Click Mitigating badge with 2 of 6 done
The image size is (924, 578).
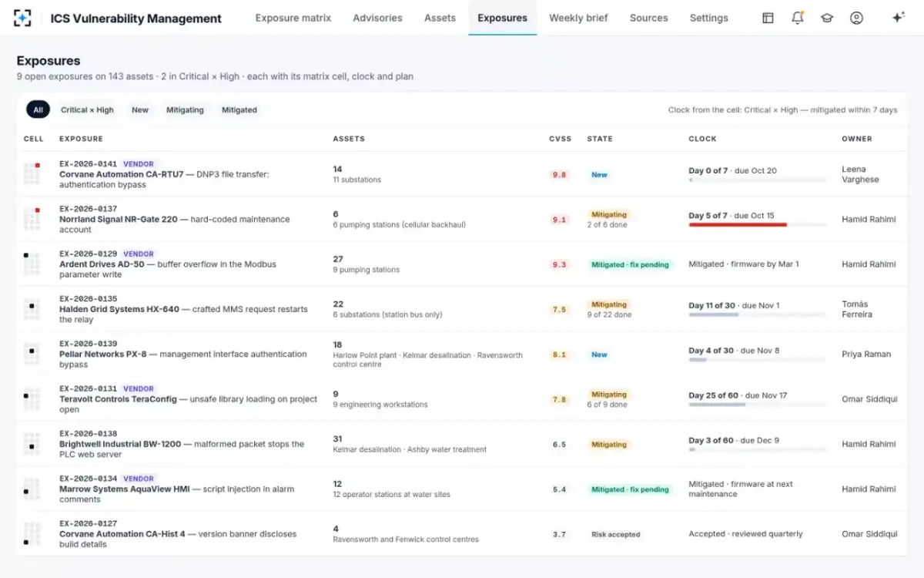coord(609,214)
